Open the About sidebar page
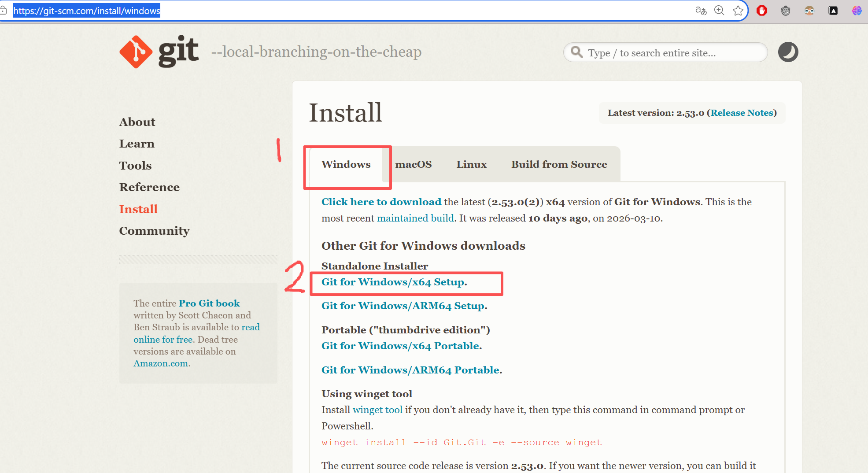The height and width of the screenshot is (473, 868). coord(137,122)
